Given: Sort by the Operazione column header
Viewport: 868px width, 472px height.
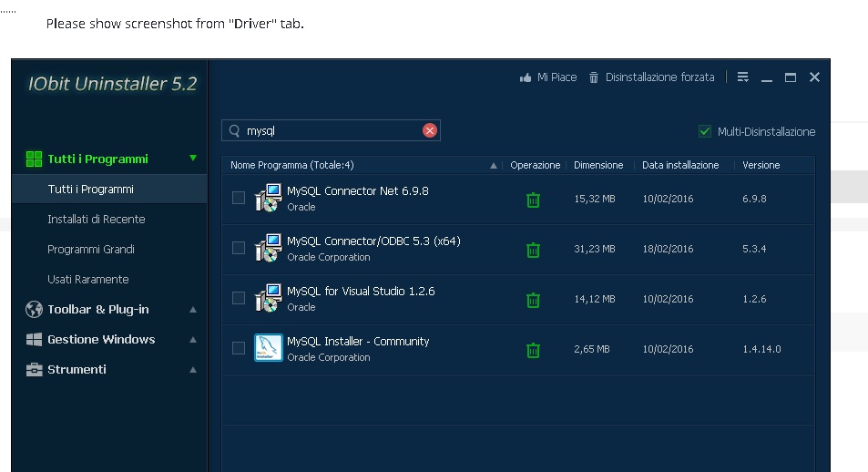Looking at the screenshot, I should (535, 165).
